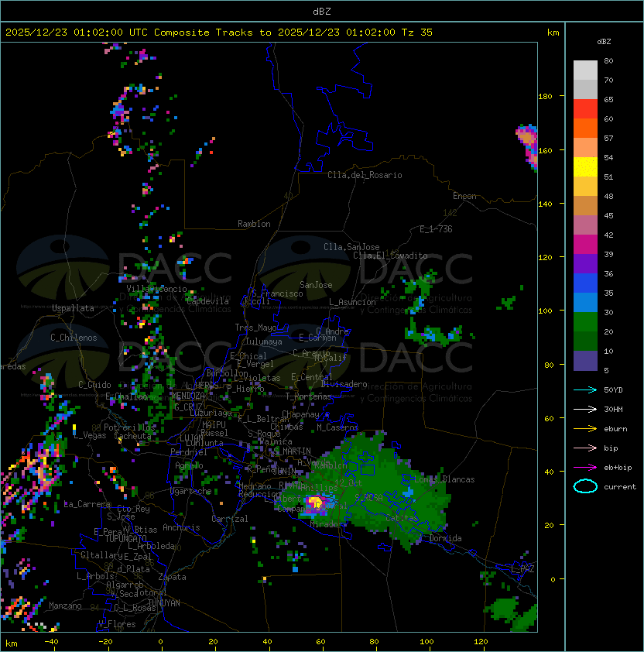Click the '-40' km tick on bottom axis
Viewport: 644px width, 652px height.
[x=51, y=642]
